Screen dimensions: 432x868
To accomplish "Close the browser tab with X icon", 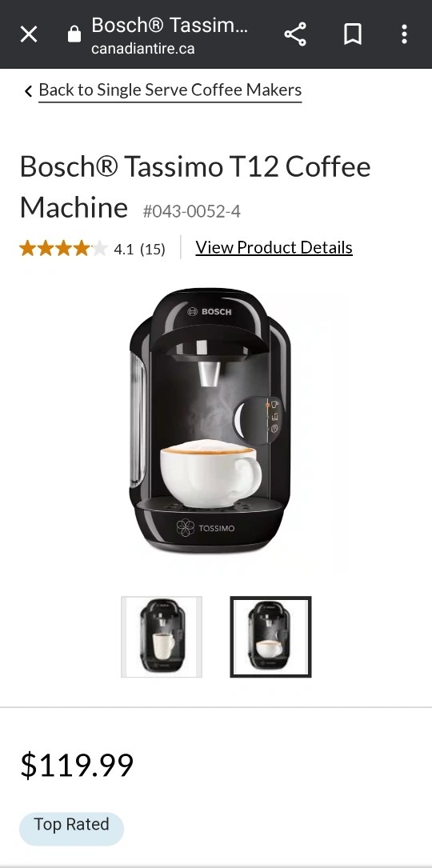I will point(29,34).
